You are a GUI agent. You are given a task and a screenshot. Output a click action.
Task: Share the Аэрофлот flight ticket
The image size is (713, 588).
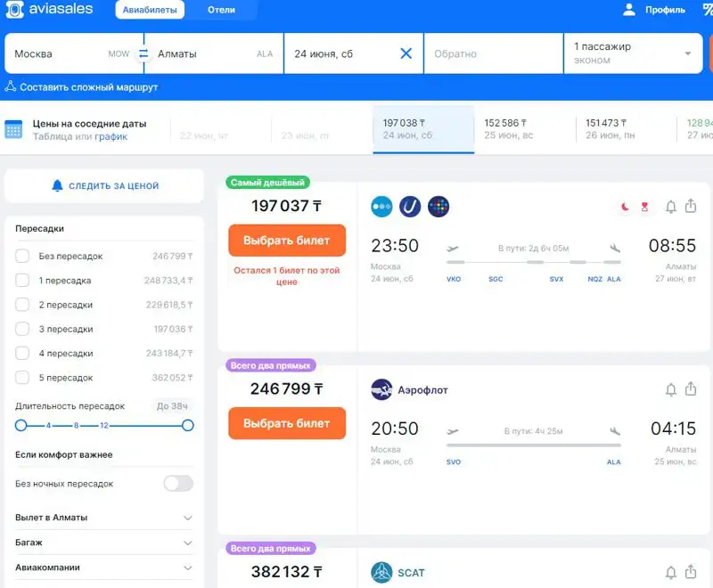[x=691, y=389]
